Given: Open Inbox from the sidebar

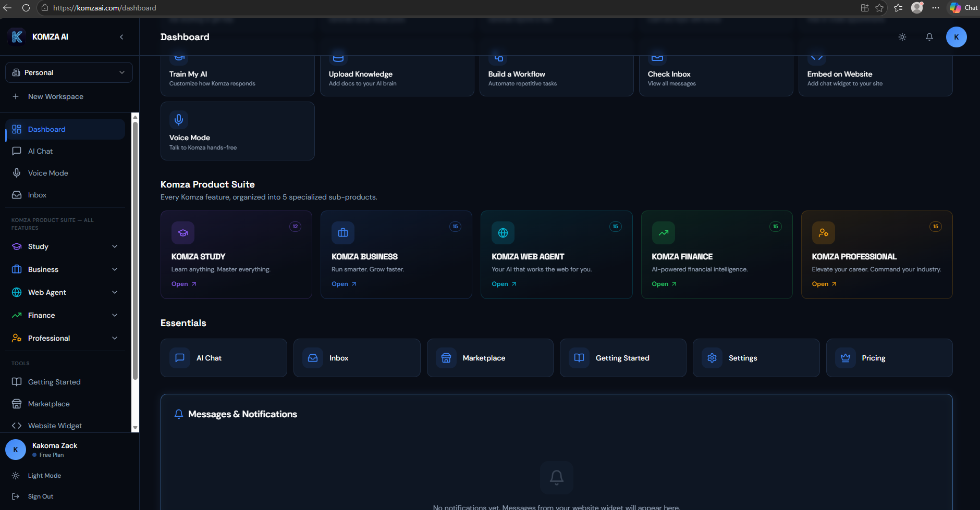Looking at the screenshot, I should point(65,195).
